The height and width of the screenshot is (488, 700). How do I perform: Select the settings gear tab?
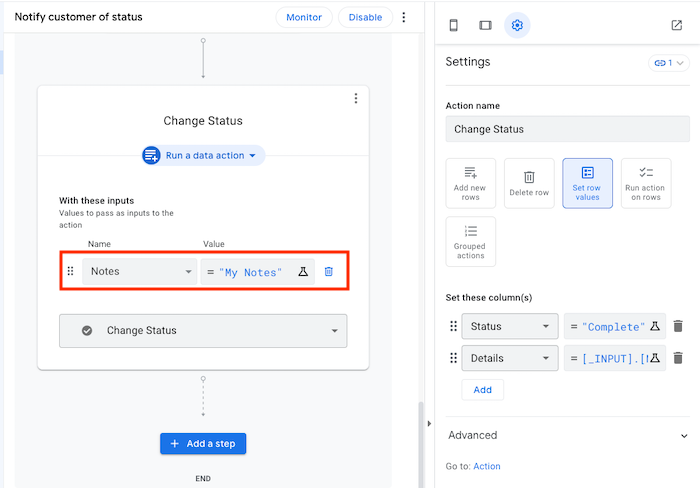click(517, 25)
